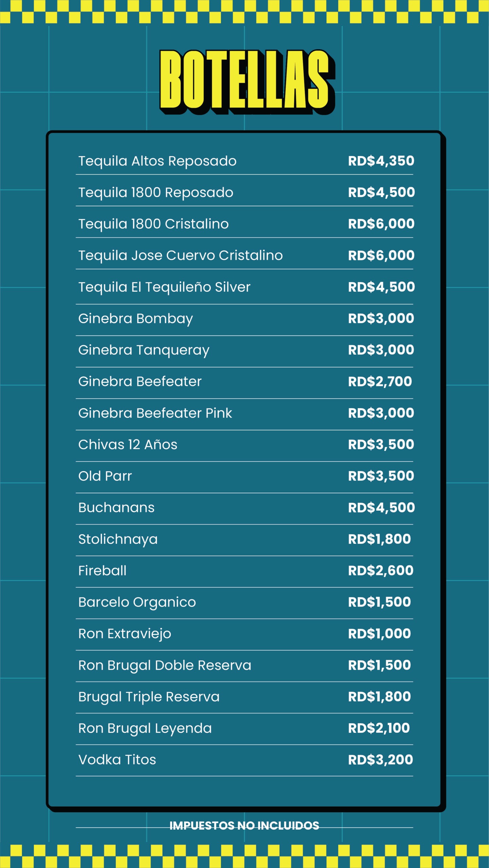
Task: Select Tequila 1800 Cristalino entry
Action: tap(153, 224)
